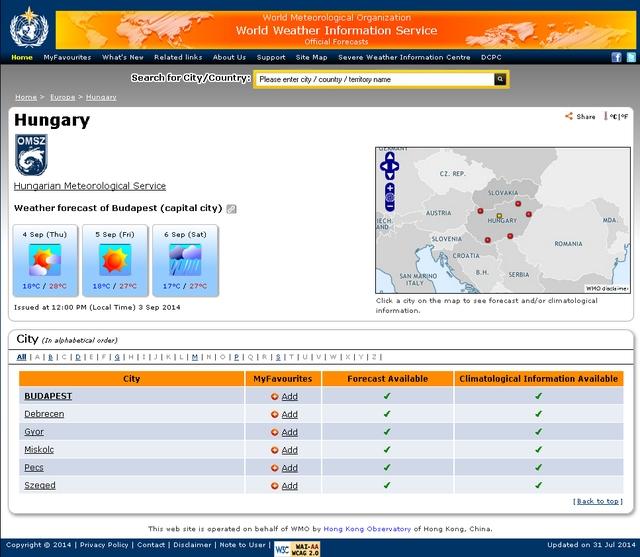
Task: Click the search magnifier button
Action: click(500, 79)
